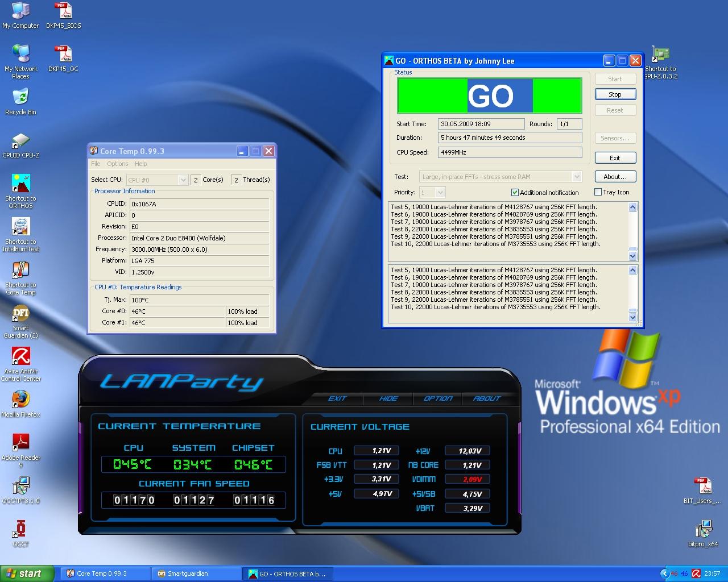Switch to Core Temp 0.99.3 taskbar button

[106, 573]
